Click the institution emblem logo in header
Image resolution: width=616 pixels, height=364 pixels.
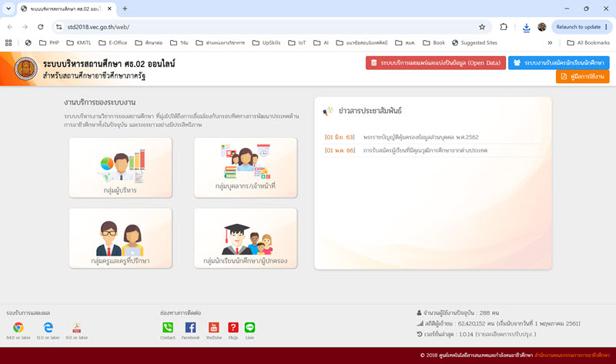coord(26,68)
